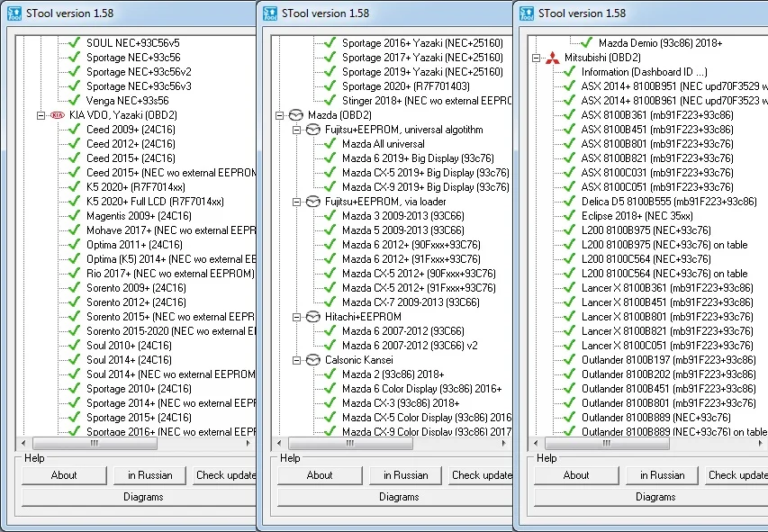
Task: Click in Russian button in the left window
Action: [149, 475]
